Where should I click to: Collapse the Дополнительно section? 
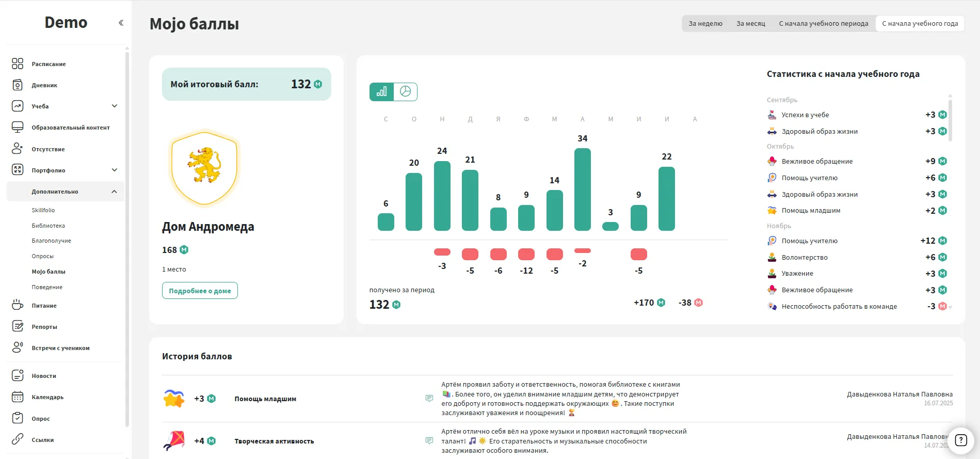click(115, 192)
